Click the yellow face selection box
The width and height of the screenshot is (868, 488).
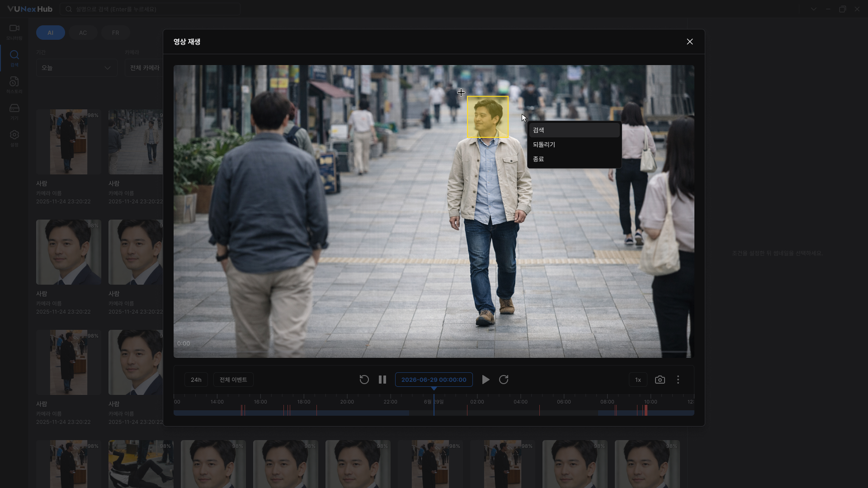[488, 117]
